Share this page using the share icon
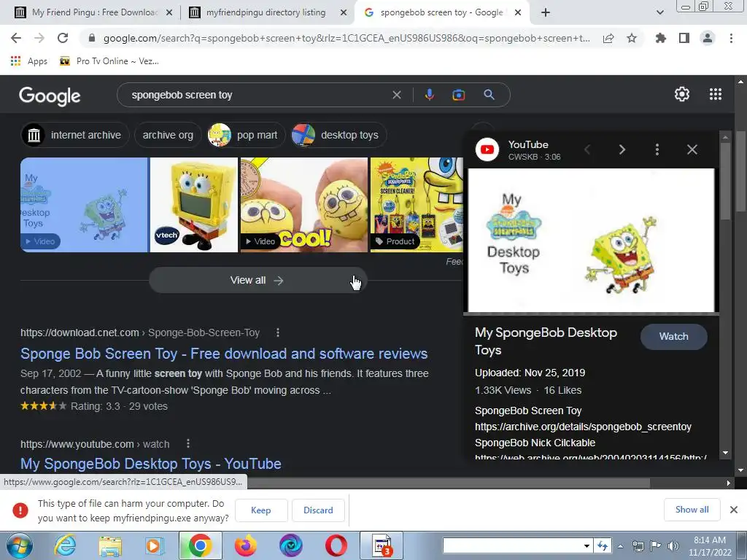747x560 pixels. [x=608, y=38]
